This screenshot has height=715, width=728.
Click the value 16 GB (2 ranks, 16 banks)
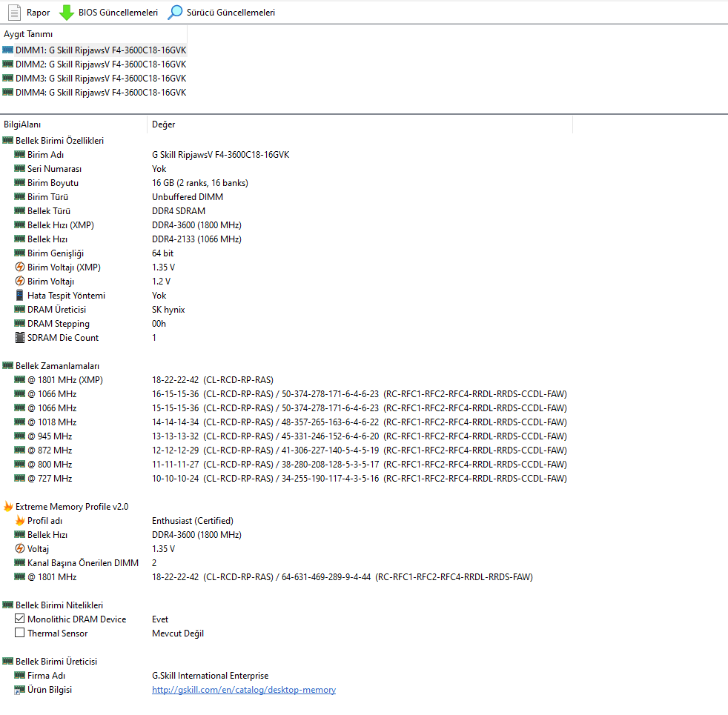click(200, 183)
